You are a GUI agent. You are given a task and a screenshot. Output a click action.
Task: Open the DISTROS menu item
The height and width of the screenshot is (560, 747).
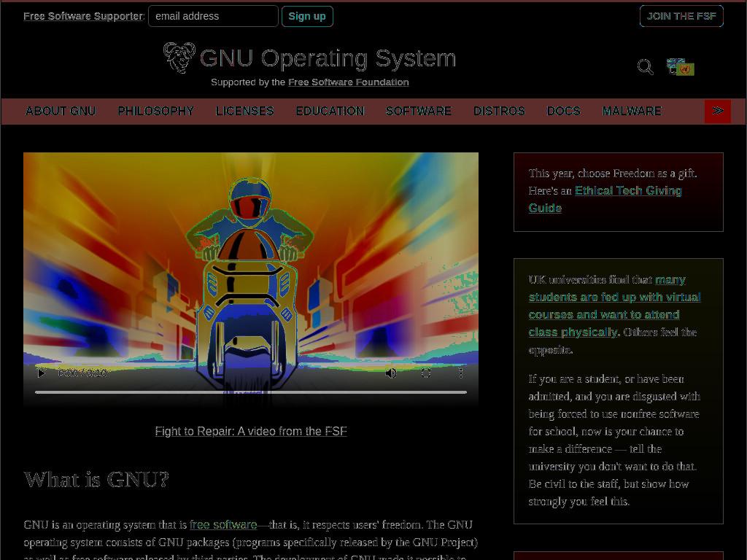499,111
